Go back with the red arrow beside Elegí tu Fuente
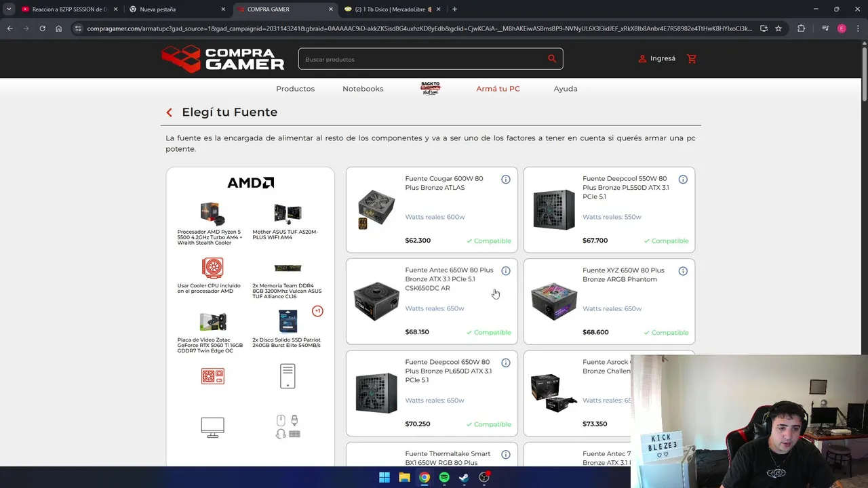 click(170, 113)
